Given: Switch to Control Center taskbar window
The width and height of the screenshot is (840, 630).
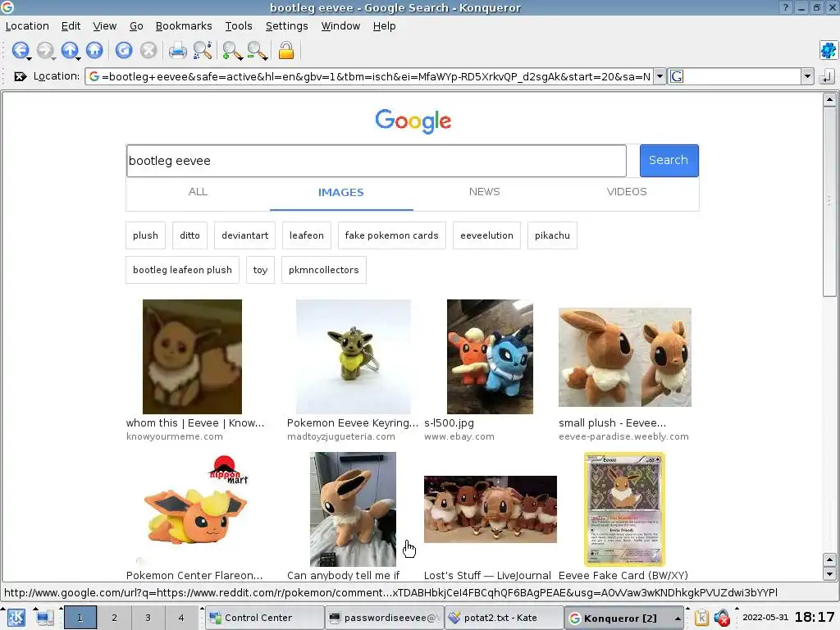Looking at the screenshot, I should click(265, 618).
